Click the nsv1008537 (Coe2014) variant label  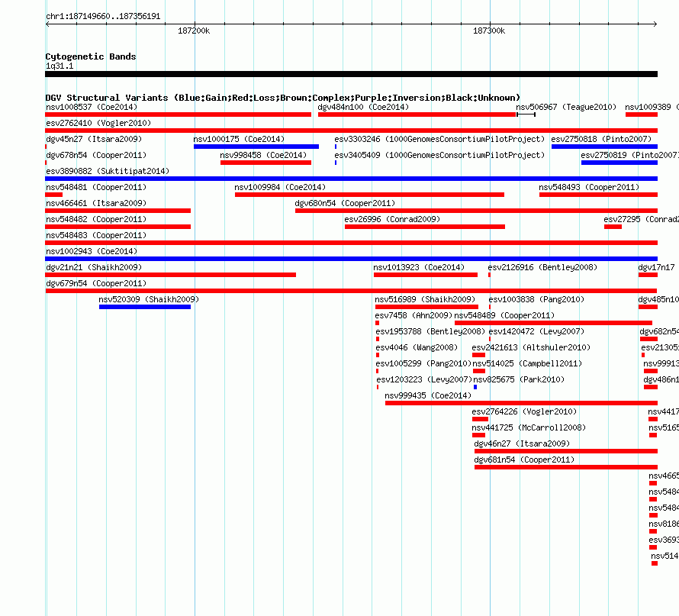coord(92,107)
